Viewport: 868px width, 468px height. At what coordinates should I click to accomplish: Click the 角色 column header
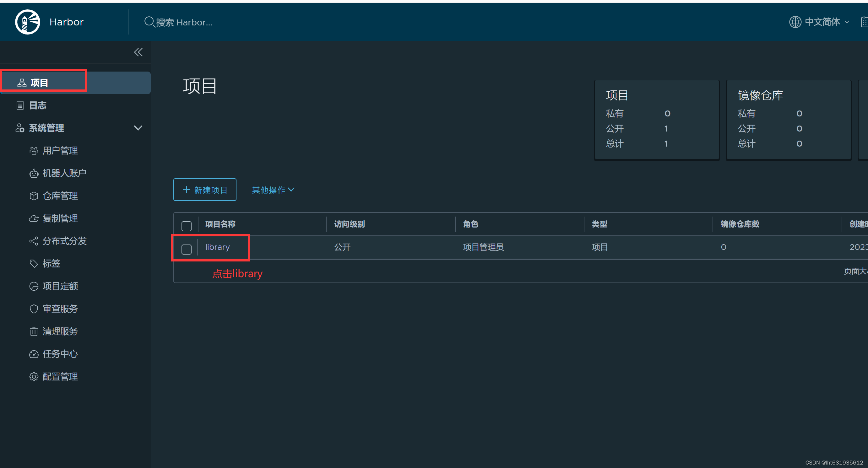click(470, 224)
